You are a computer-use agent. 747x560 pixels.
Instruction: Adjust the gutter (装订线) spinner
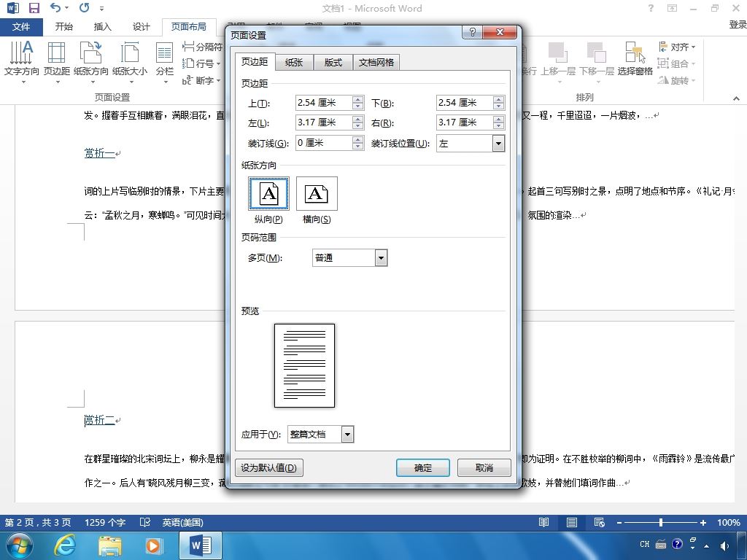pos(357,143)
